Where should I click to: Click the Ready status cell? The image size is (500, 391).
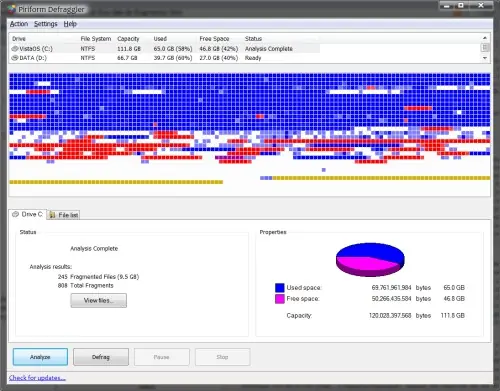pos(253,58)
